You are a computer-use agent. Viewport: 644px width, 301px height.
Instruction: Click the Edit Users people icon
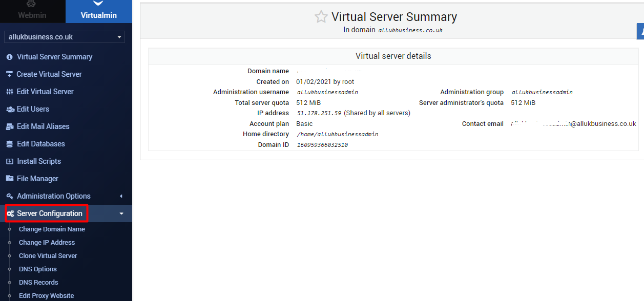pos(9,109)
